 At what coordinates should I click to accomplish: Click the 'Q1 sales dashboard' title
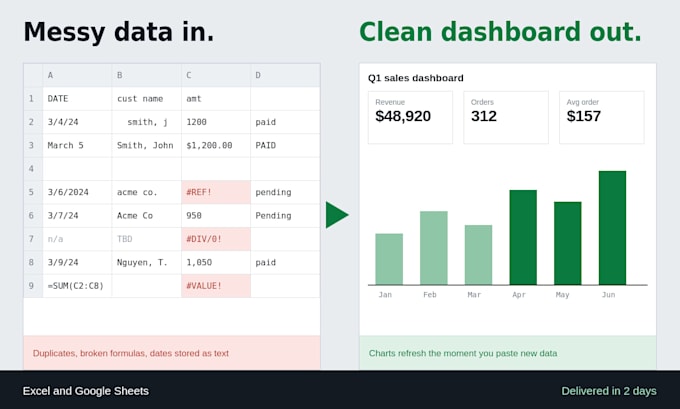click(415, 78)
